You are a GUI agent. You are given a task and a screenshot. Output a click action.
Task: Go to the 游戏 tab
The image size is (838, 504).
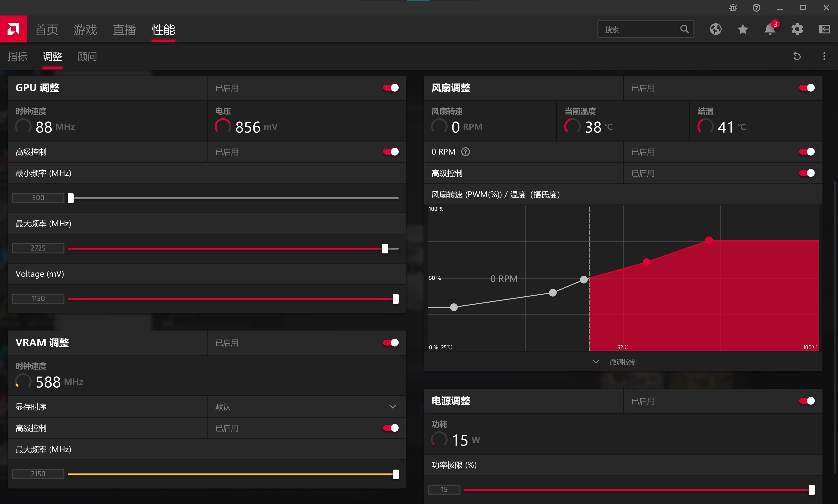[85, 30]
